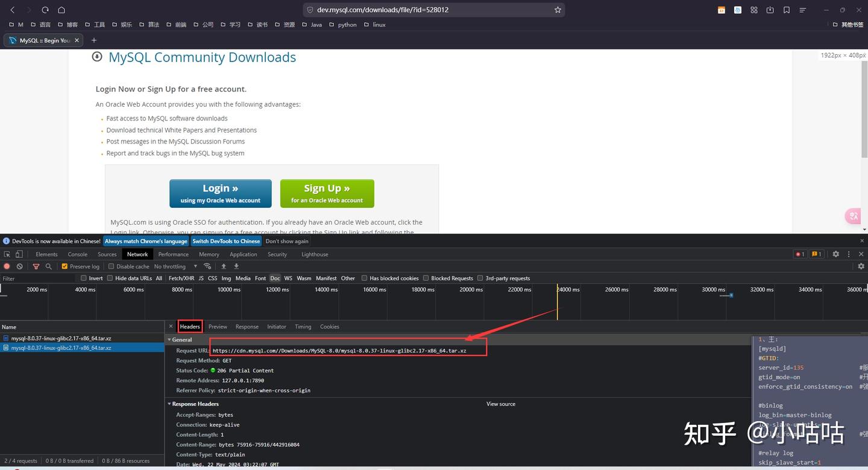Check Has blocked cookies checkbox
This screenshot has height=470, width=868.
tap(364, 278)
